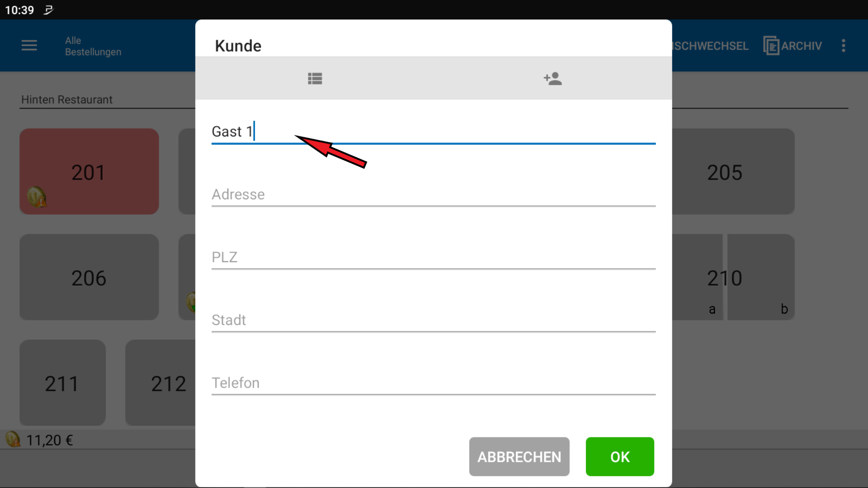Viewport: 868px width, 488px height.
Task: Open the add new customer tab
Action: click(552, 79)
